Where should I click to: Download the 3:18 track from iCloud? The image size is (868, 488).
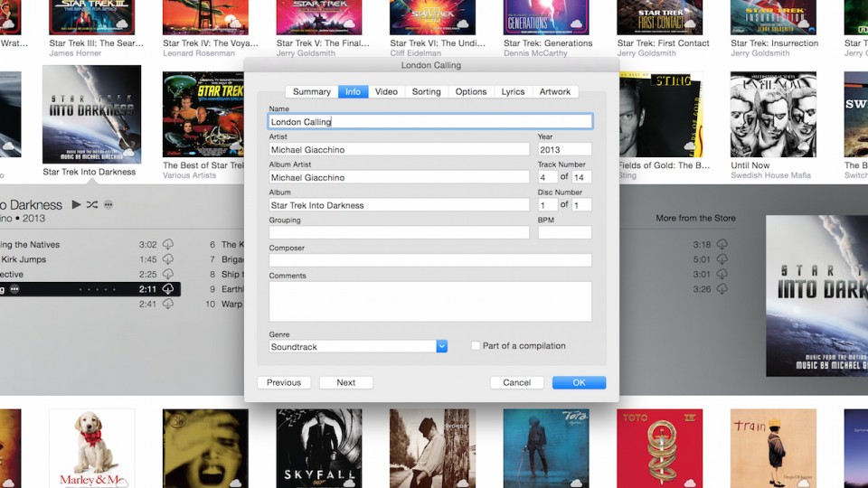click(722, 244)
